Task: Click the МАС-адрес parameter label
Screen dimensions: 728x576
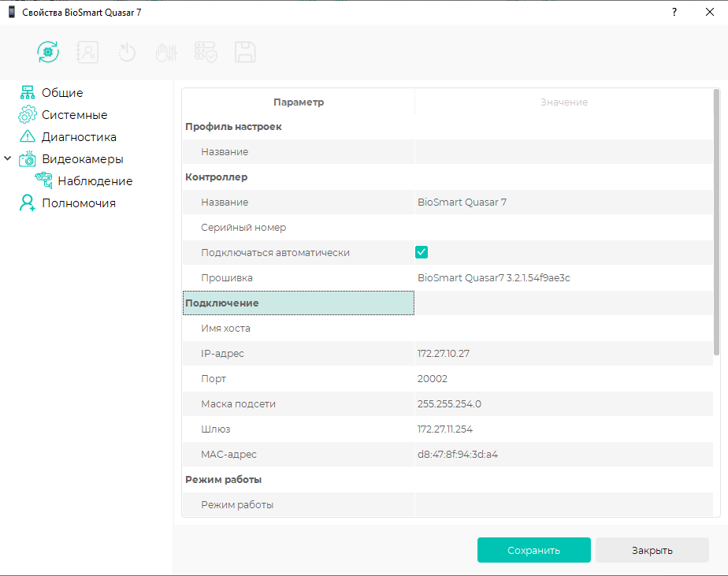Action: click(x=228, y=455)
